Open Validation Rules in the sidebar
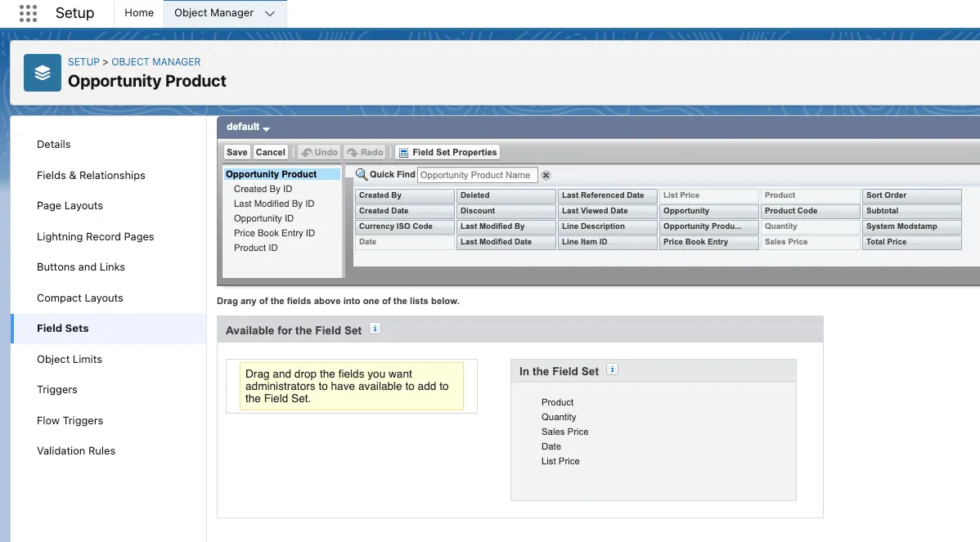This screenshot has height=542, width=980. 76,450
